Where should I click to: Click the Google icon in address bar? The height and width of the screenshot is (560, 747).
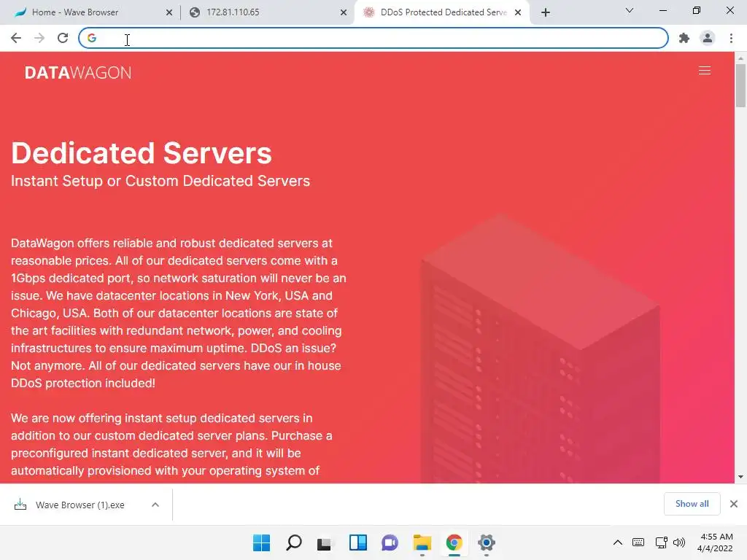pos(92,38)
